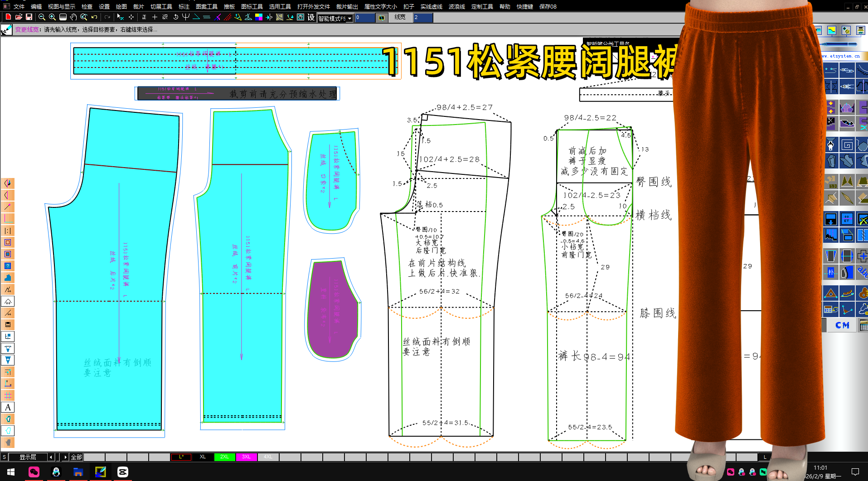Enable the 全部 display option at bottom left

76,457
